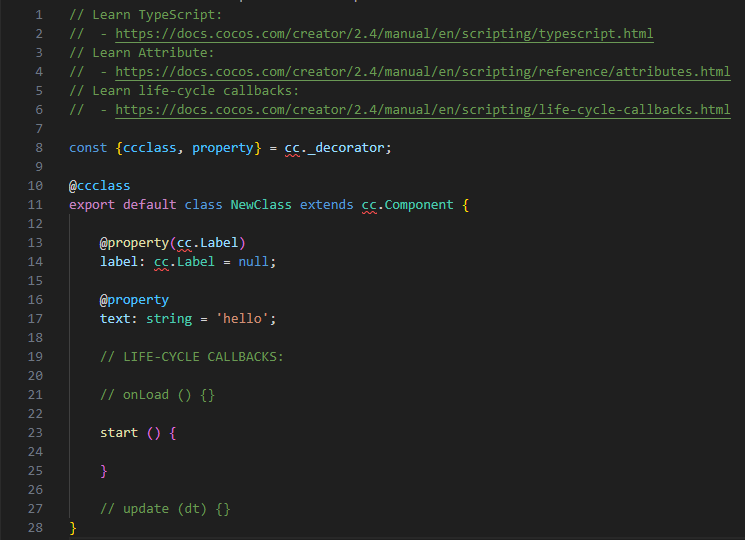Click the 'null' value on line 14
The width and height of the screenshot is (745, 540).
pyautogui.click(x=253, y=262)
